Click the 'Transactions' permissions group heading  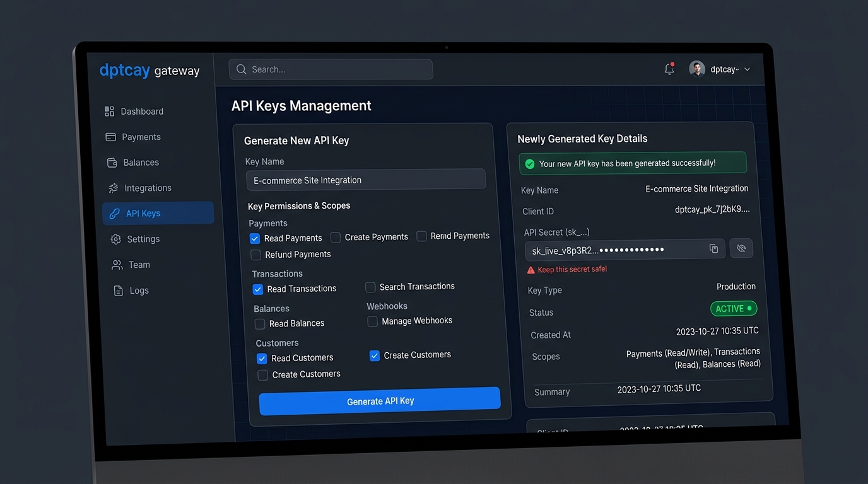tap(278, 274)
